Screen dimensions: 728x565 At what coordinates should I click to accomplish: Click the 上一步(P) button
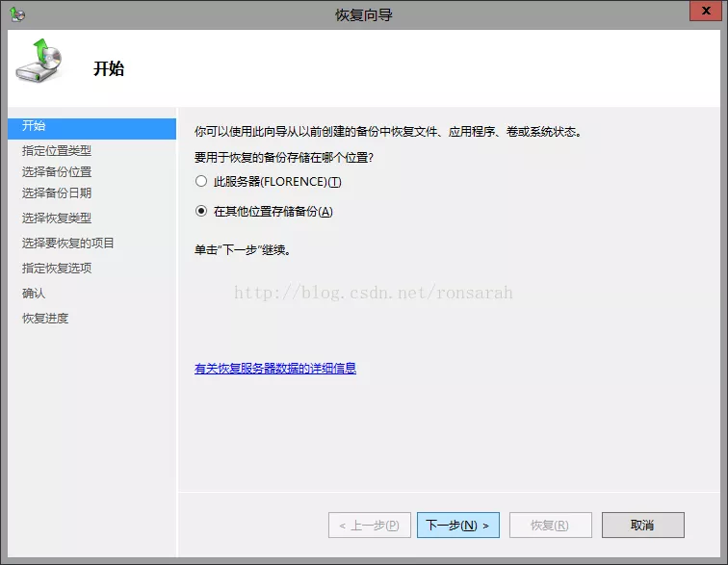coord(370,526)
